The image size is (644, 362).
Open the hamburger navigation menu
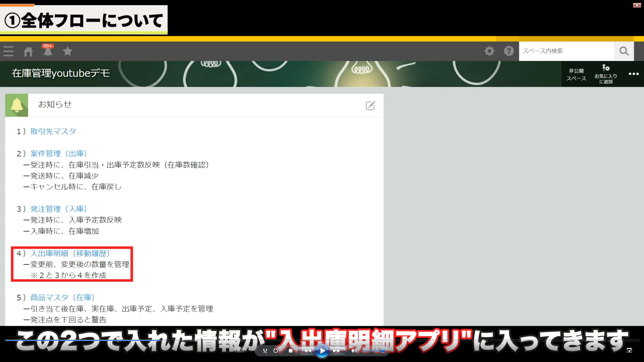(8, 51)
